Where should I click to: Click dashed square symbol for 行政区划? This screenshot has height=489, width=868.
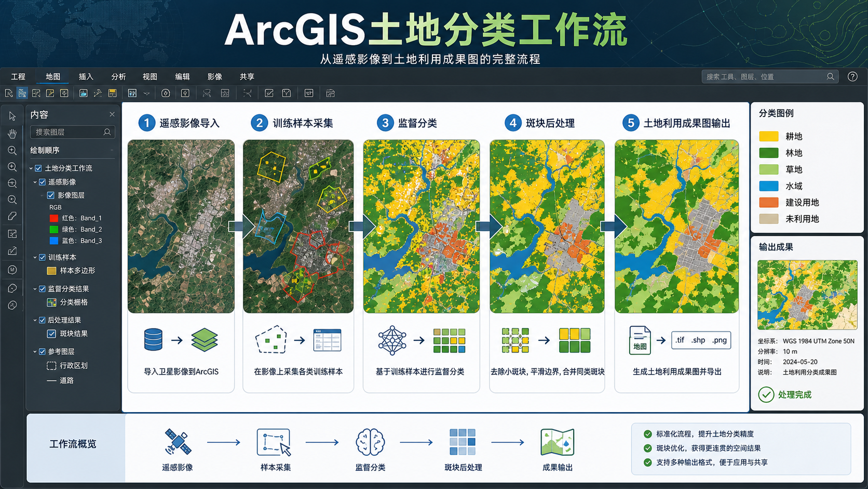click(x=51, y=366)
